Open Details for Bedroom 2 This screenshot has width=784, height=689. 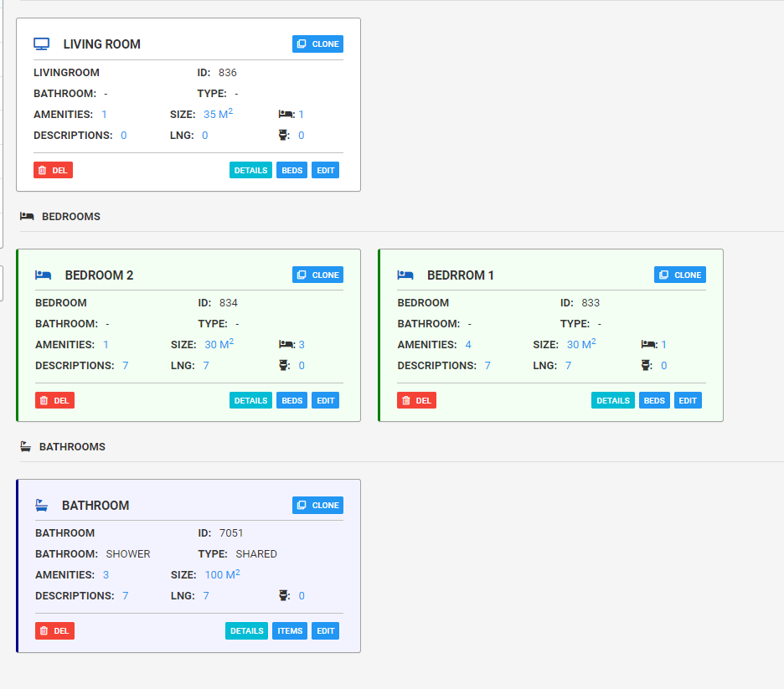(x=250, y=400)
